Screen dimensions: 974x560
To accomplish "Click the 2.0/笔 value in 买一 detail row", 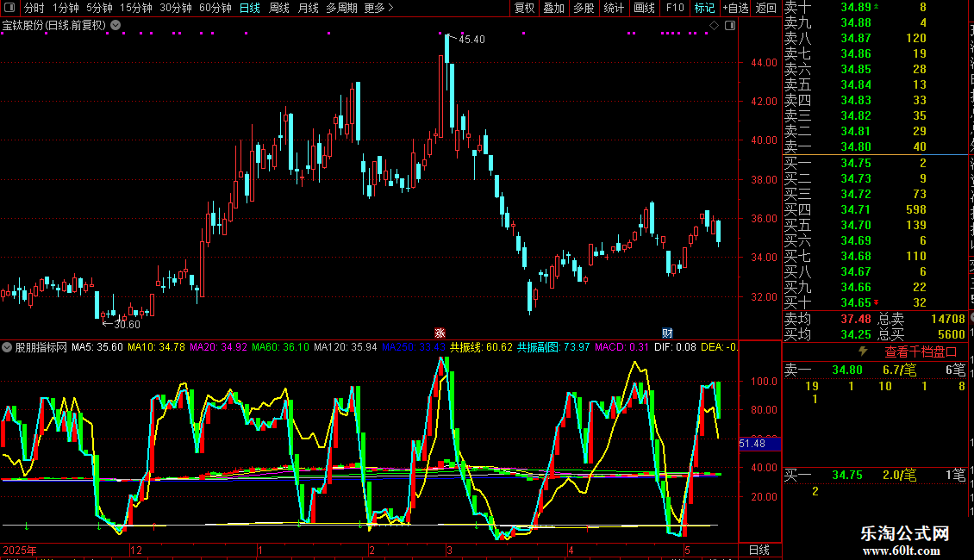I will pyautogui.click(x=900, y=476).
